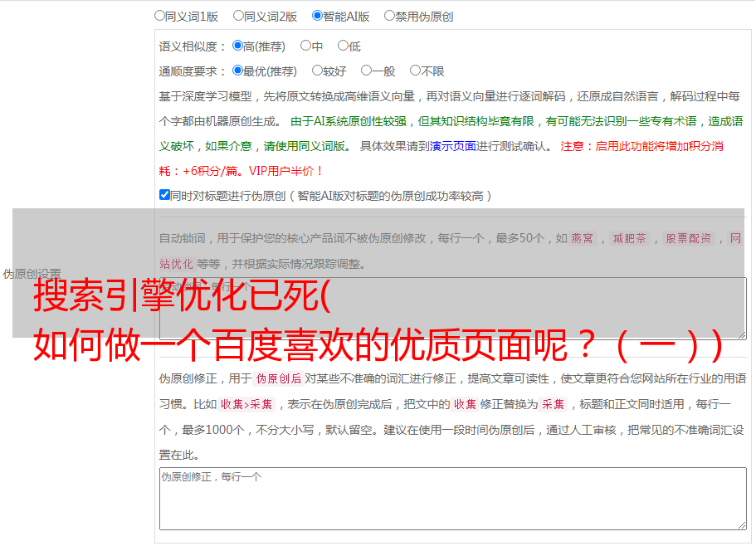Set 语义相似度 to 低
Screen dimensions: 756x546
pyautogui.click(x=343, y=46)
